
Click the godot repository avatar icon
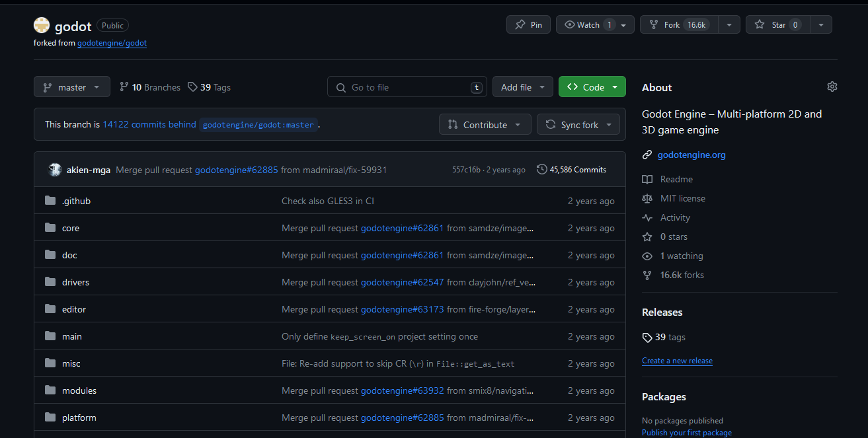tap(42, 25)
